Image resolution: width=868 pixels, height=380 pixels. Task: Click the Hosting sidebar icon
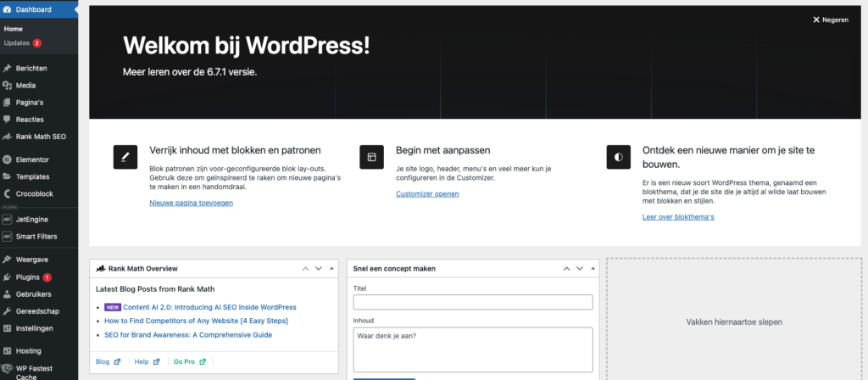pos(7,351)
